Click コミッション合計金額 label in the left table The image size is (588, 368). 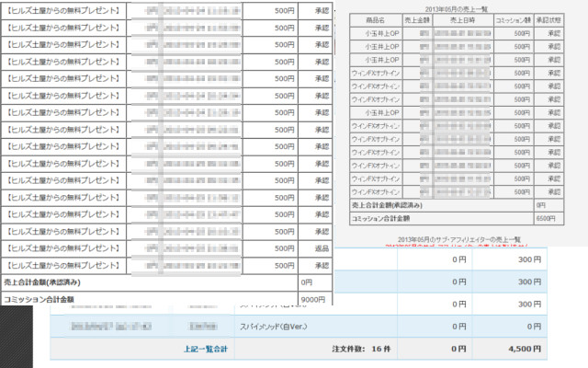[40, 299]
